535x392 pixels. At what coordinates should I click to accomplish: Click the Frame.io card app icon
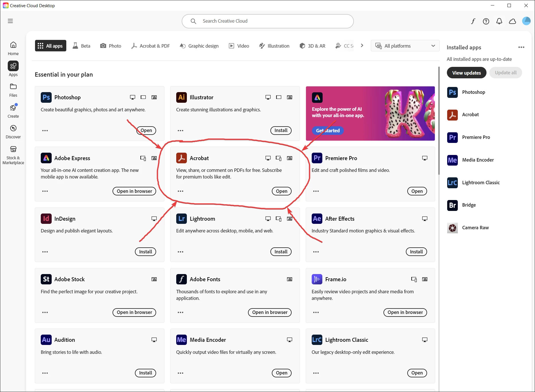(317, 279)
